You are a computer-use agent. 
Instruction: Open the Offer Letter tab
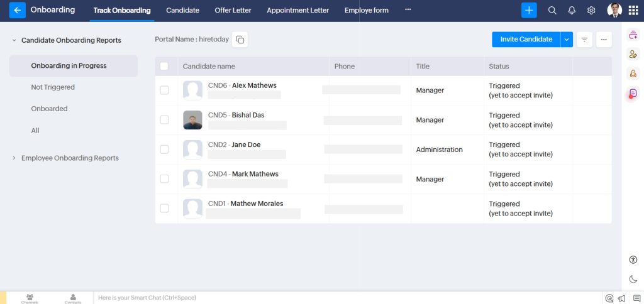pos(233,11)
